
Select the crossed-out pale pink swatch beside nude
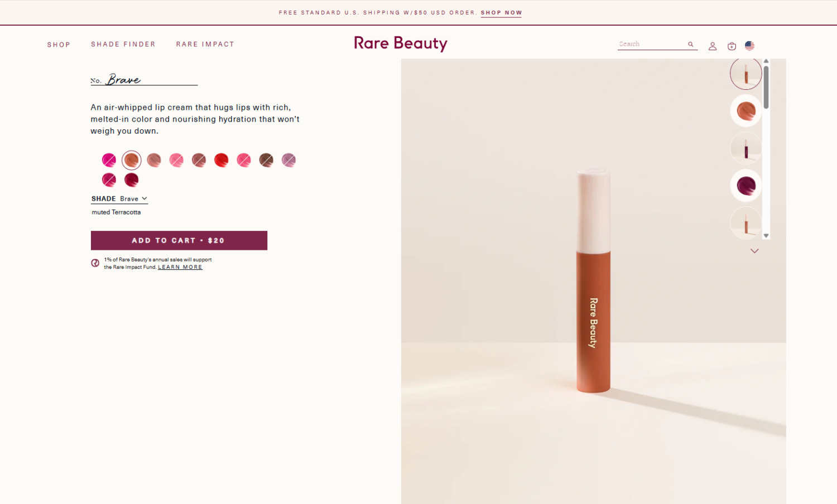point(176,160)
